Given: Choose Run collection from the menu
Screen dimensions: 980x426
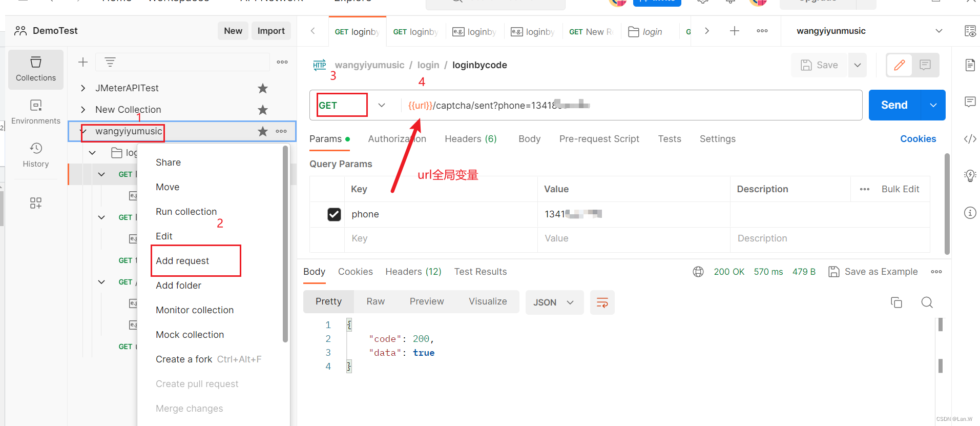Looking at the screenshot, I should coord(186,212).
